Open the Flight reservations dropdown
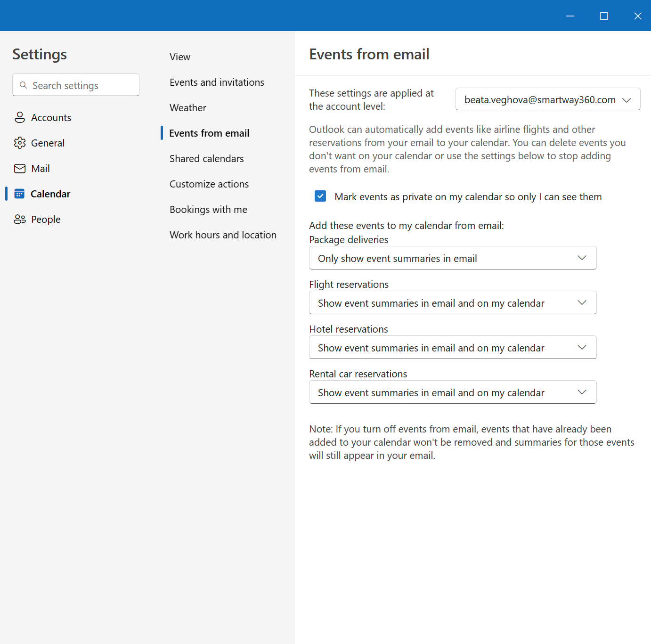 453,303
